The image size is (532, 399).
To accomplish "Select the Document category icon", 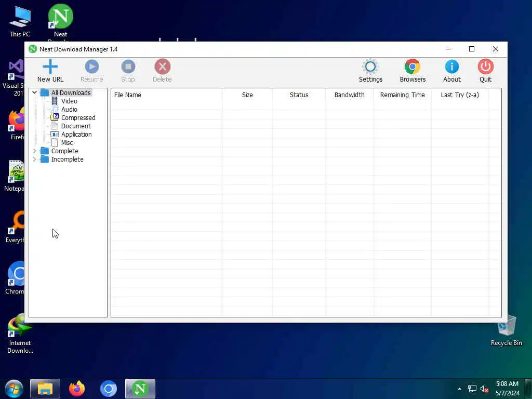I will [x=54, y=126].
